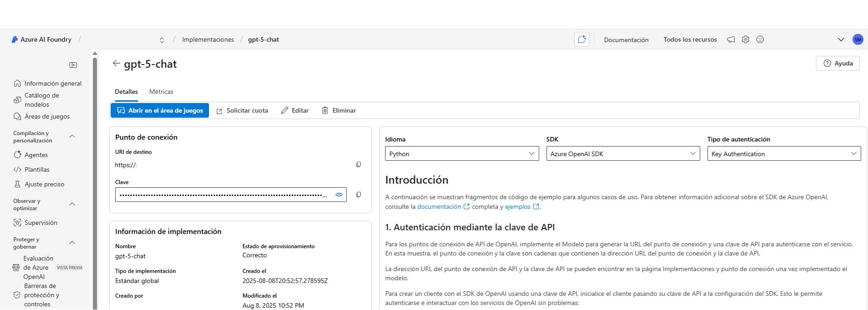868x310 pixels.
Task: Click the https:// URI text
Action: point(126,165)
